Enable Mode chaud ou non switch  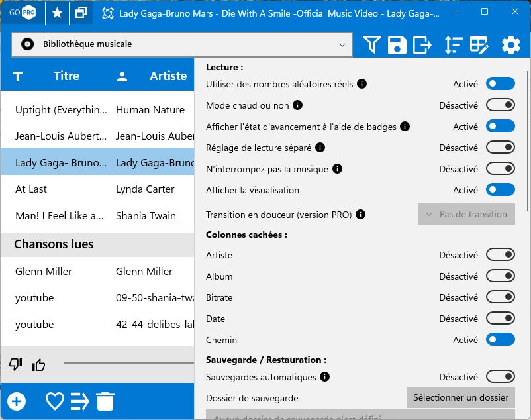(500, 105)
